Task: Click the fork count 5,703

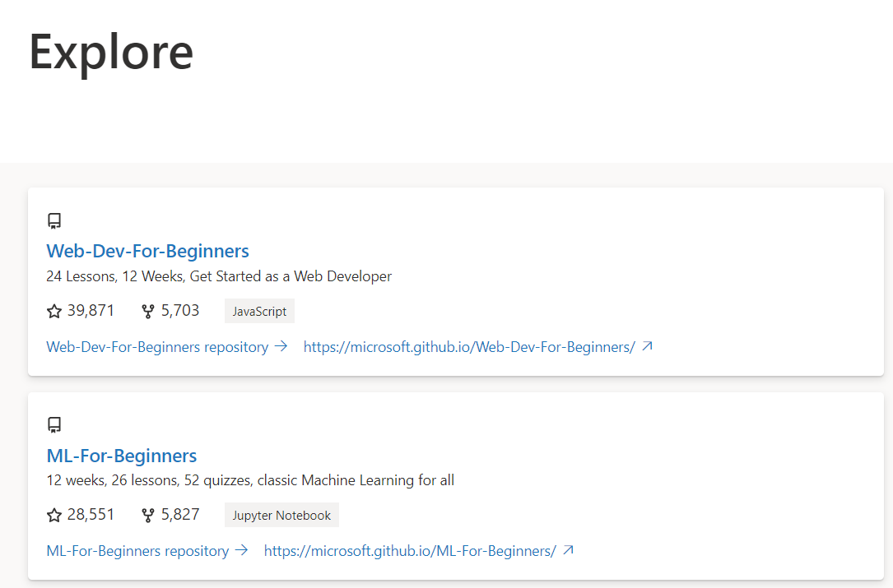Action: [x=180, y=310]
